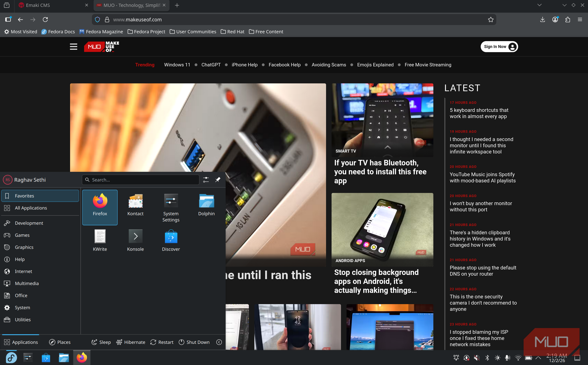Open the Android apps article thumbnail

[382, 230]
